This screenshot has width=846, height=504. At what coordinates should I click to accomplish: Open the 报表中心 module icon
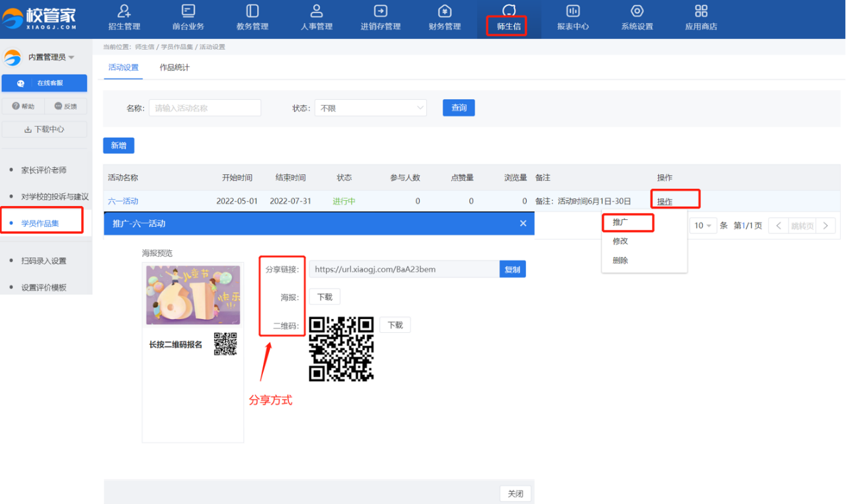573,11
